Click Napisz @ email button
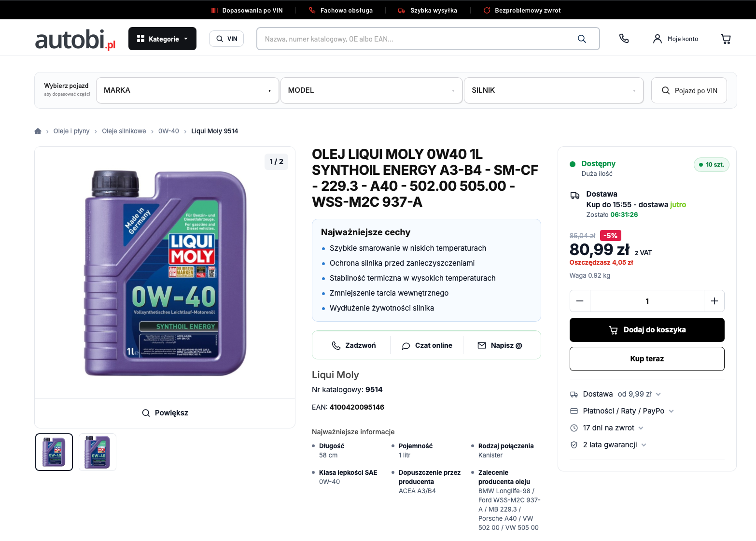Viewport: 756px width, 541px height. click(x=500, y=345)
